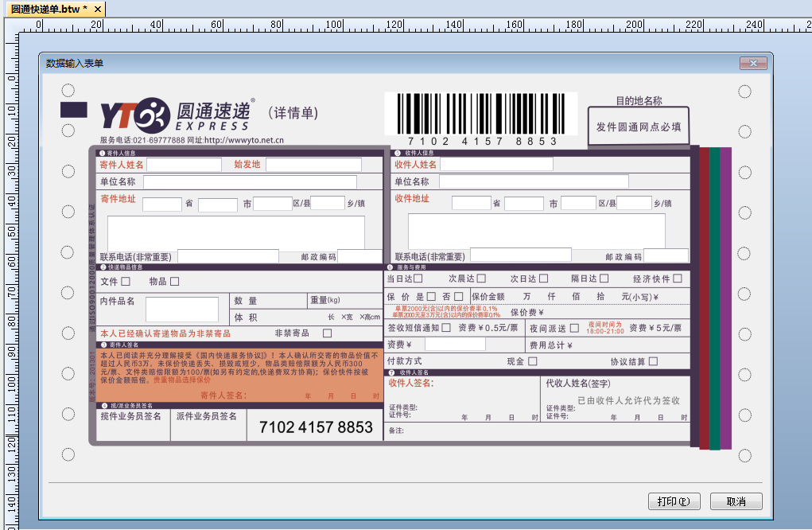Image resolution: width=812 pixels, height=530 pixels.
Task: Check 否 to decline insurance
Action: click(459, 296)
